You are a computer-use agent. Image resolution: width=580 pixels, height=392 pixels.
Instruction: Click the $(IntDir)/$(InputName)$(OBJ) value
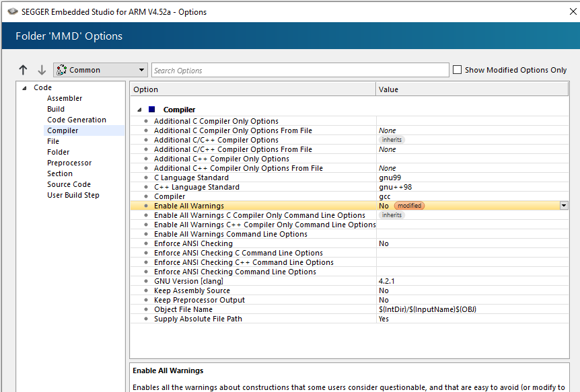click(428, 309)
